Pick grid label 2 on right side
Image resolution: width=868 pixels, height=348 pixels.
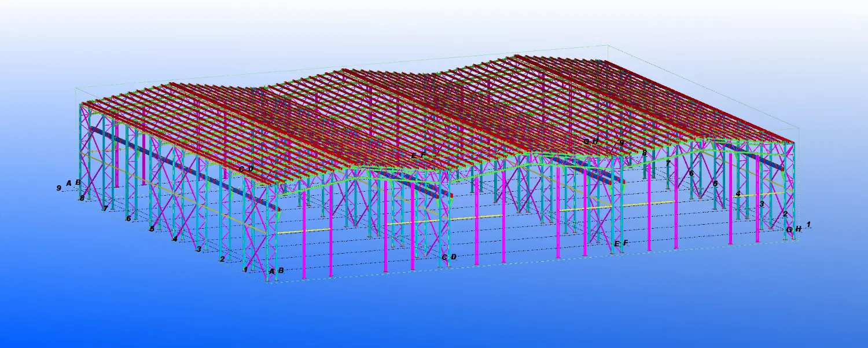click(785, 214)
